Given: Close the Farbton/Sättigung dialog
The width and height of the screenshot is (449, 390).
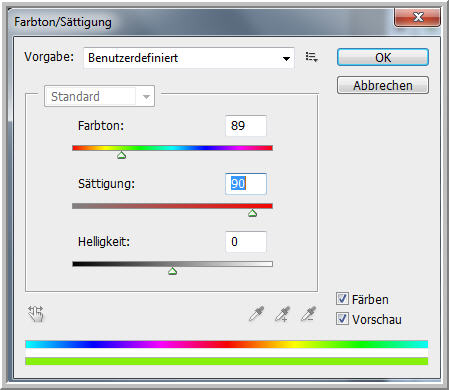Looking at the screenshot, I should coord(418,17).
